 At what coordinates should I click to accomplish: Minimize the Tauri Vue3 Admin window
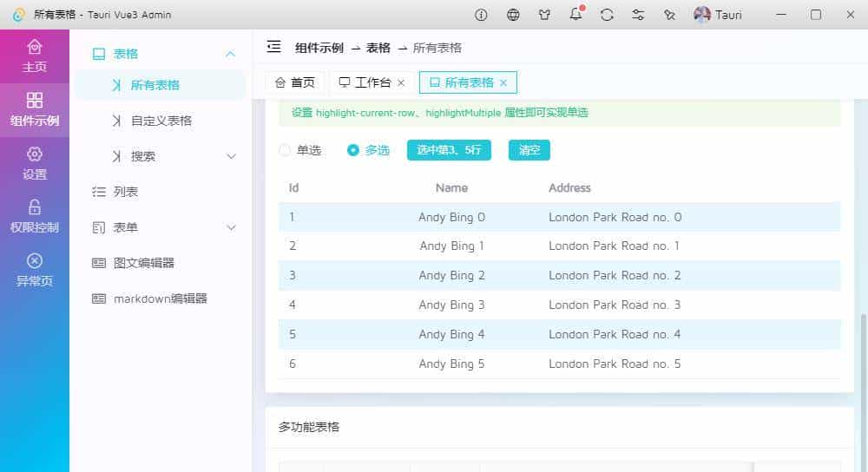tap(781, 15)
